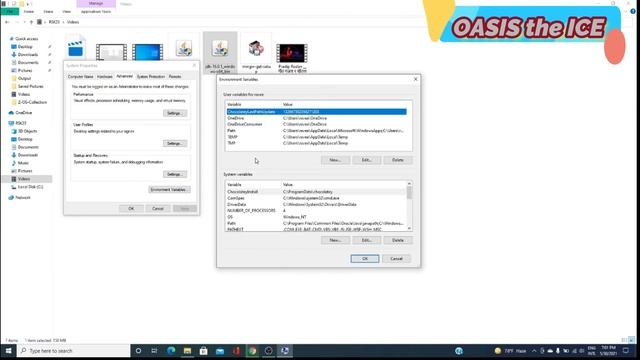Click Startup and Recovery Settings button

pos(175,174)
